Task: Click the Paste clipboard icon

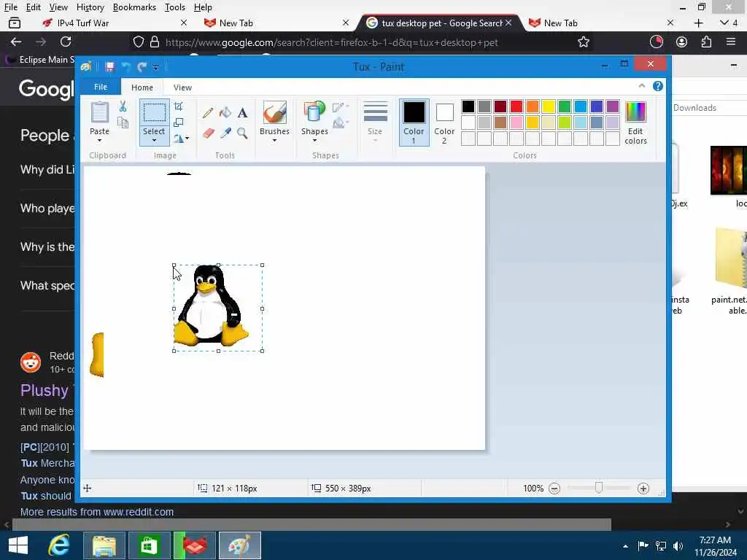Action: click(x=99, y=112)
